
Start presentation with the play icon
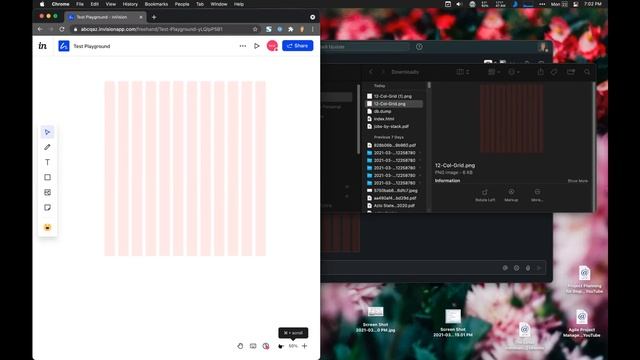[x=257, y=46]
